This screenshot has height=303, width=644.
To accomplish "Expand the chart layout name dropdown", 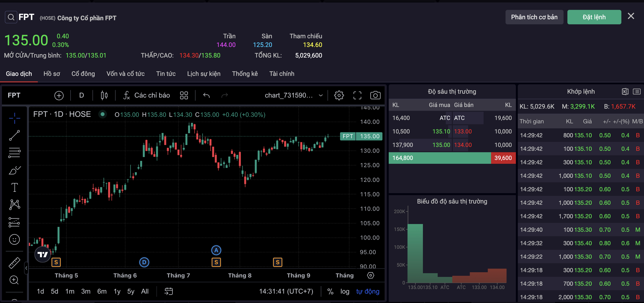I will click(321, 96).
